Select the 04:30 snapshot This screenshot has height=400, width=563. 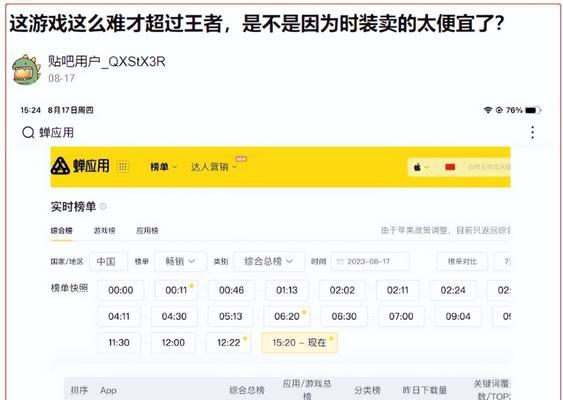[x=174, y=316]
